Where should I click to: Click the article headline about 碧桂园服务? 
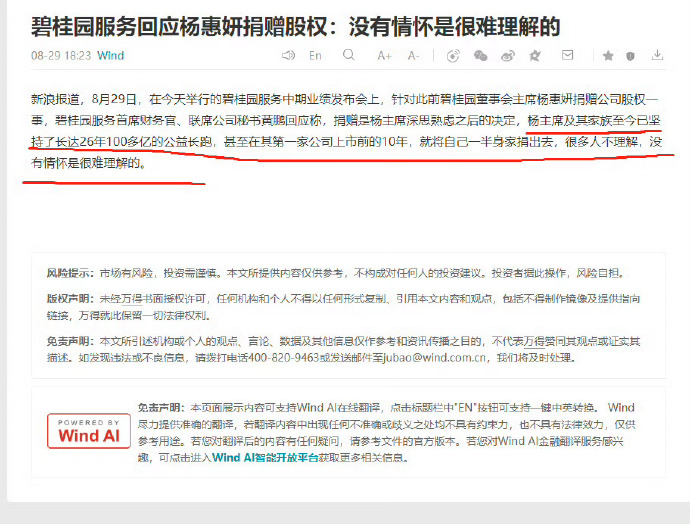coord(295,27)
